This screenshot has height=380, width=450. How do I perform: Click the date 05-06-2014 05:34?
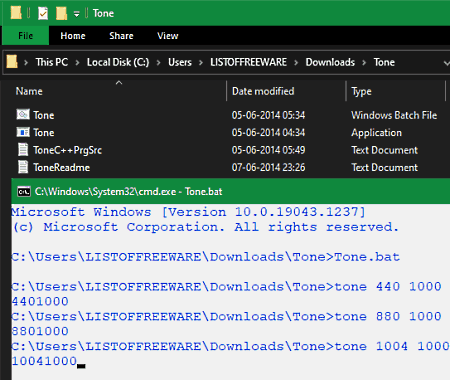point(268,115)
